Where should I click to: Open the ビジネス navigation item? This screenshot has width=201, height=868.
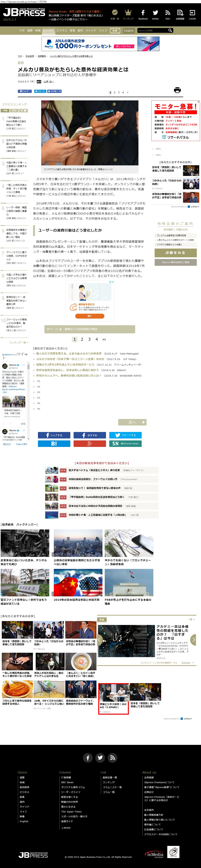(x=62, y=30)
